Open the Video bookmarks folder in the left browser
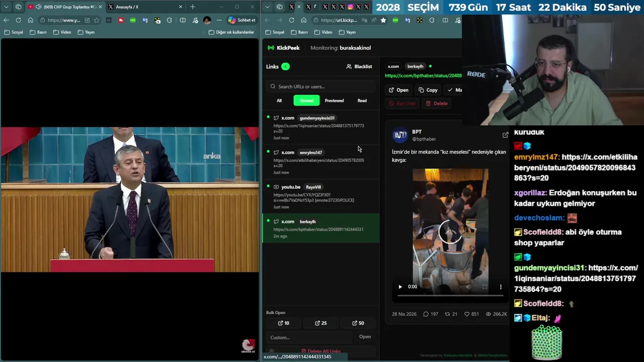This screenshot has width=644, height=362. [62, 32]
